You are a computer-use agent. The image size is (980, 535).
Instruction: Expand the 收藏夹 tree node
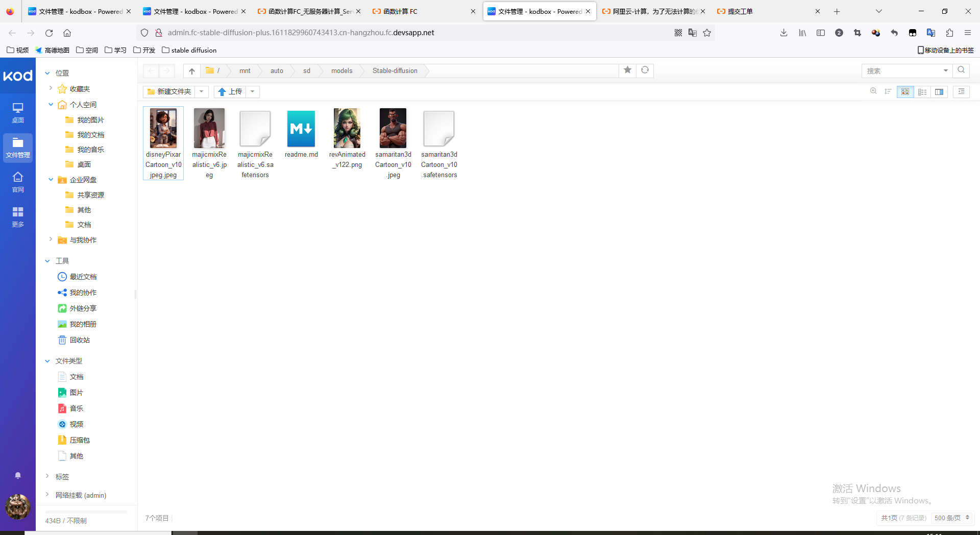pos(51,88)
